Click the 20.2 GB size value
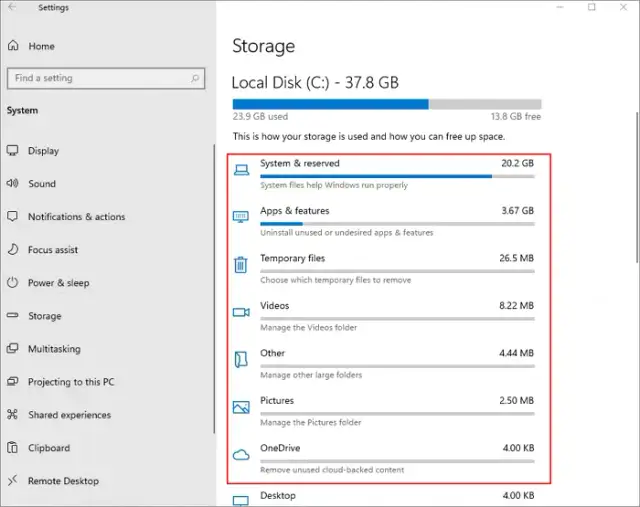Viewport: 640px width, 507px height. (518, 163)
